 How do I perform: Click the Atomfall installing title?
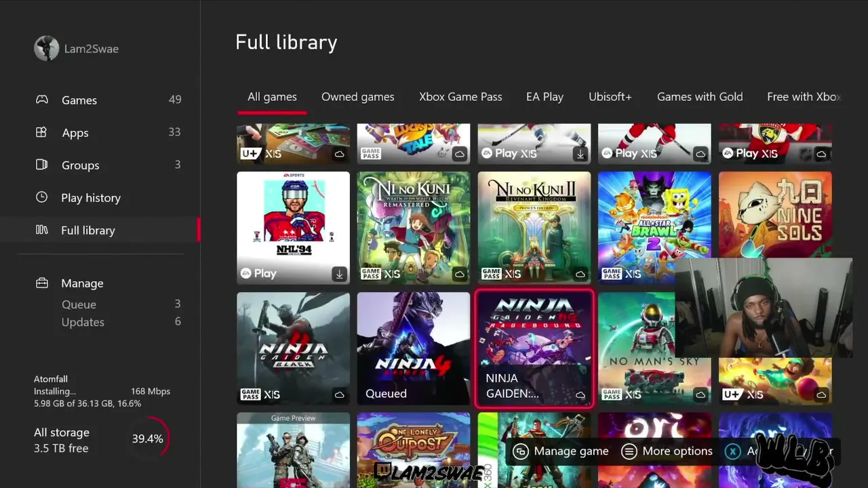point(51,379)
